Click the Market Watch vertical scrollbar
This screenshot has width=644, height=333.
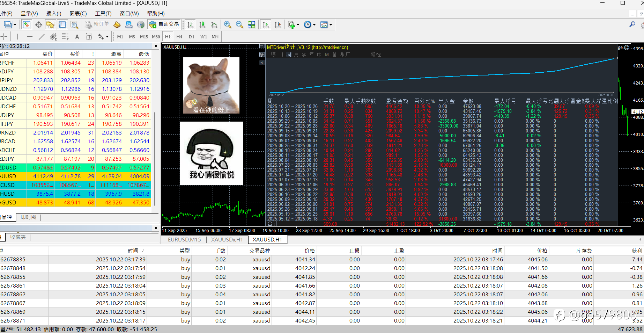coord(155,159)
